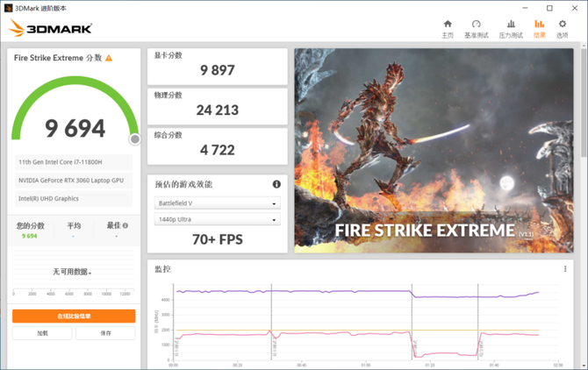Click the score gauge end-point knob
588x370 pixels.
point(135,139)
